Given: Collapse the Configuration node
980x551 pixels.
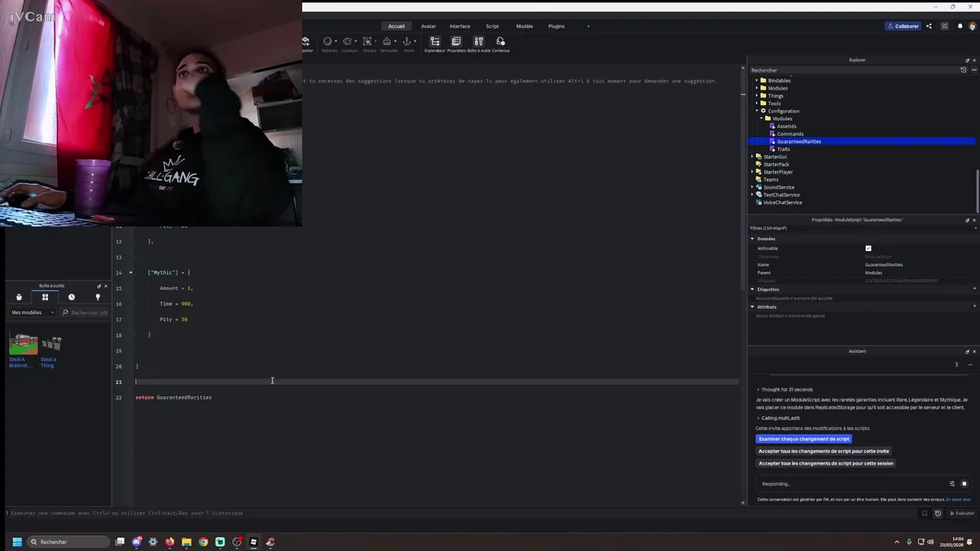Looking at the screenshot, I should 756,111.
